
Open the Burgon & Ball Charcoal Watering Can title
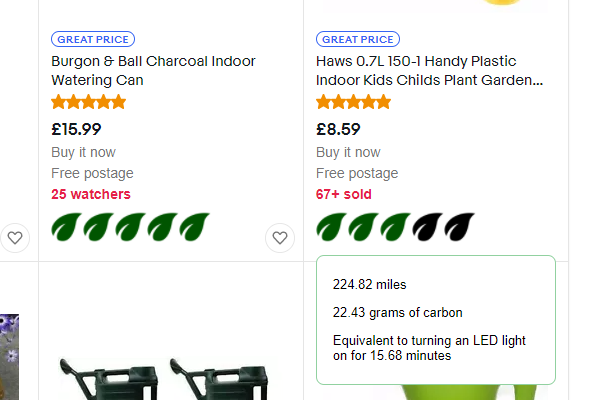[153, 70]
